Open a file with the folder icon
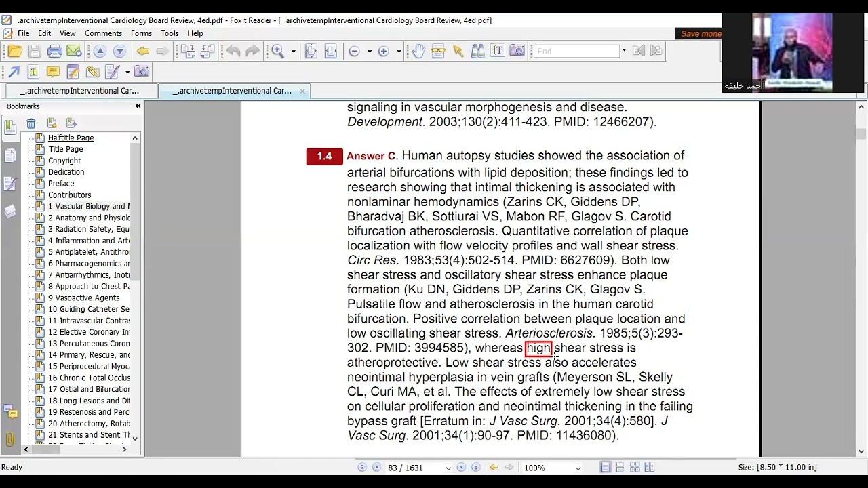868x488 pixels. point(15,52)
